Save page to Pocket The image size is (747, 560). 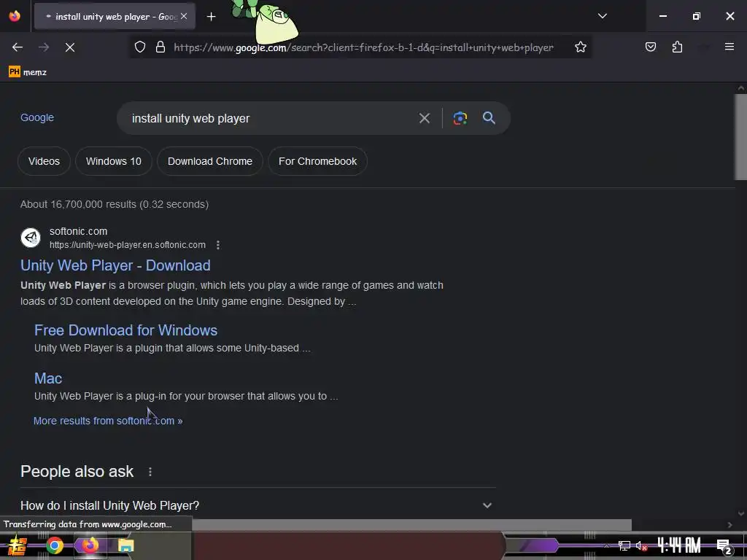(650, 47)
